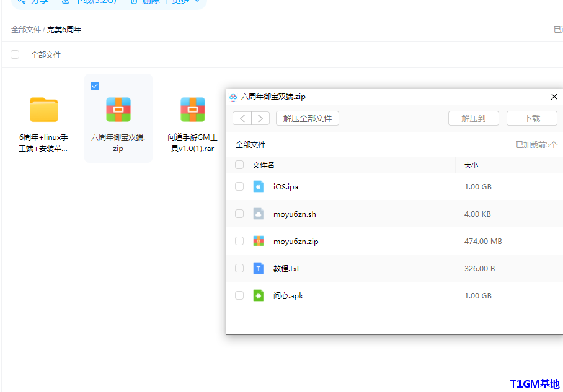Go to 全部文件 in the breadcrumb path

coord(26,29)
